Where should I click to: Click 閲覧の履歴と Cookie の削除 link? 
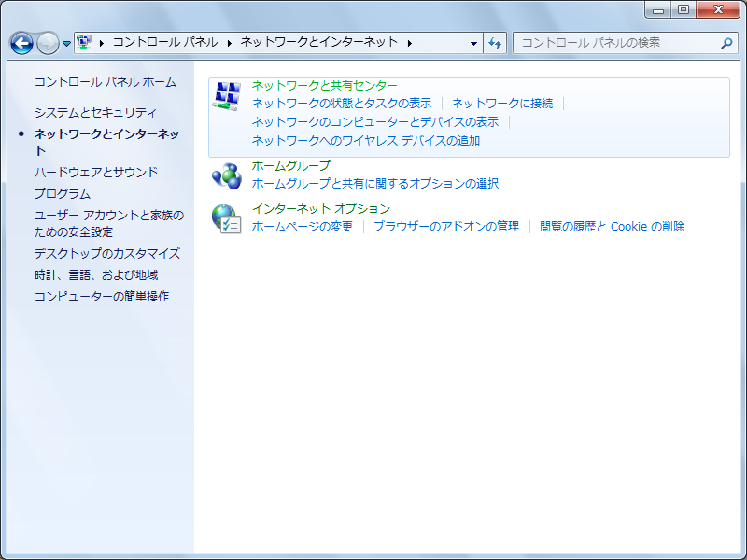tap(612, 227)
